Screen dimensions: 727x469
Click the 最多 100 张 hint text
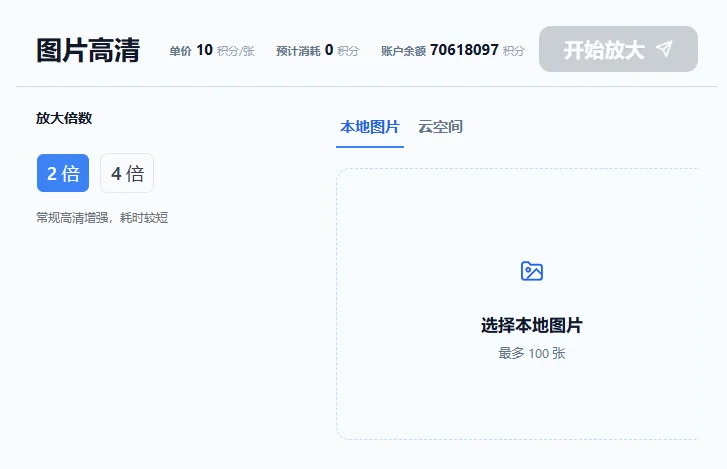[x=531, y=353]
